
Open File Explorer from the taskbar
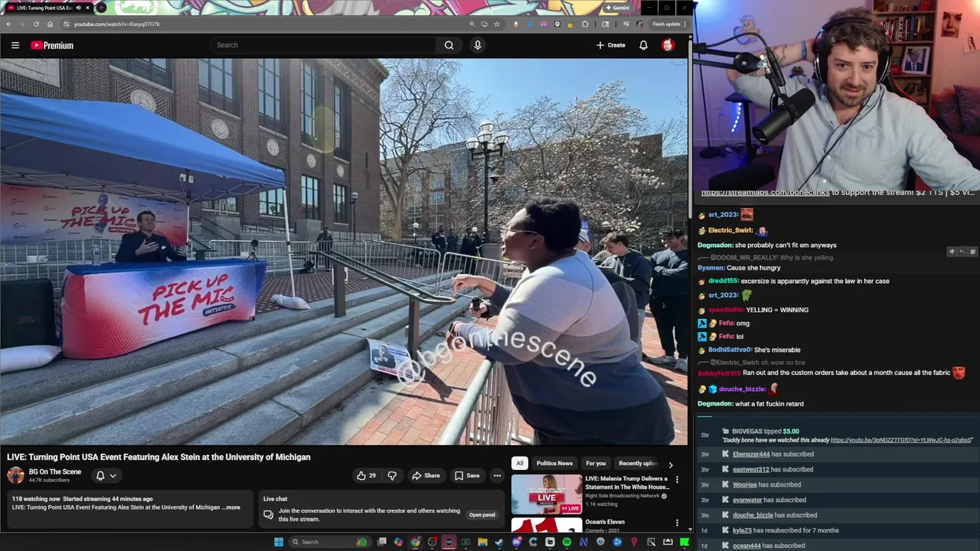[482, 542]
